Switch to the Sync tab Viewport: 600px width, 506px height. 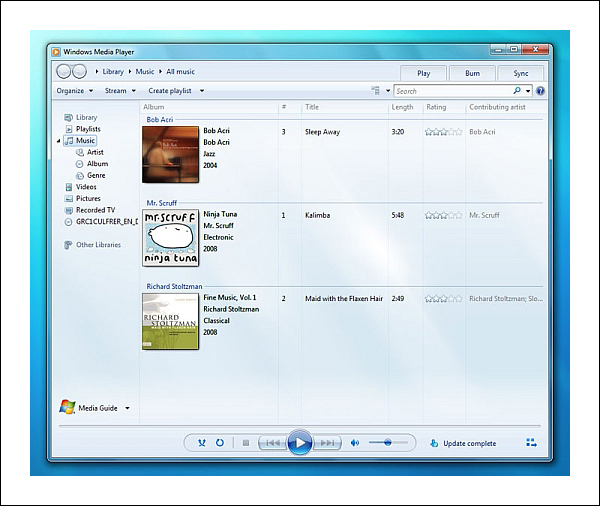coord(521,73)
